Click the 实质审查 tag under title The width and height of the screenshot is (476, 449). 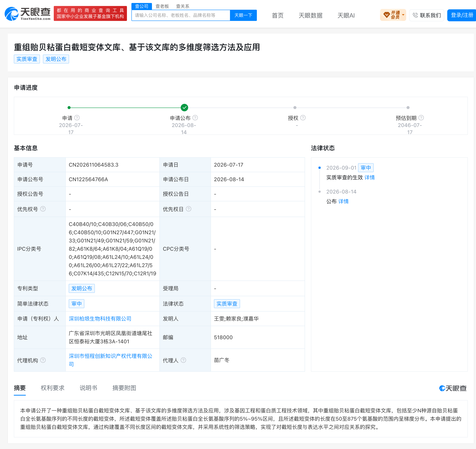[x=27, y=59]
